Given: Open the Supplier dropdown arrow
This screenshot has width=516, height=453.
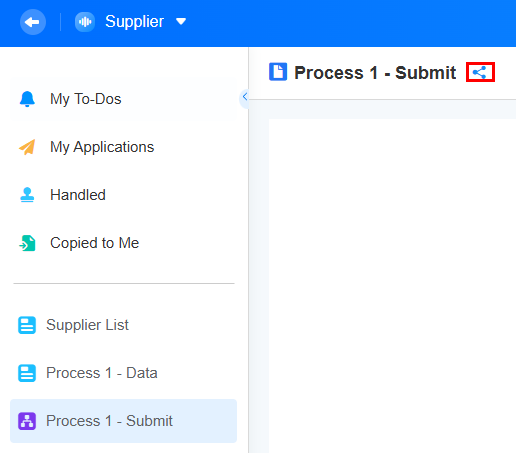Looking at the screenshot, I should pyautogui.click(x=181, y=22).
